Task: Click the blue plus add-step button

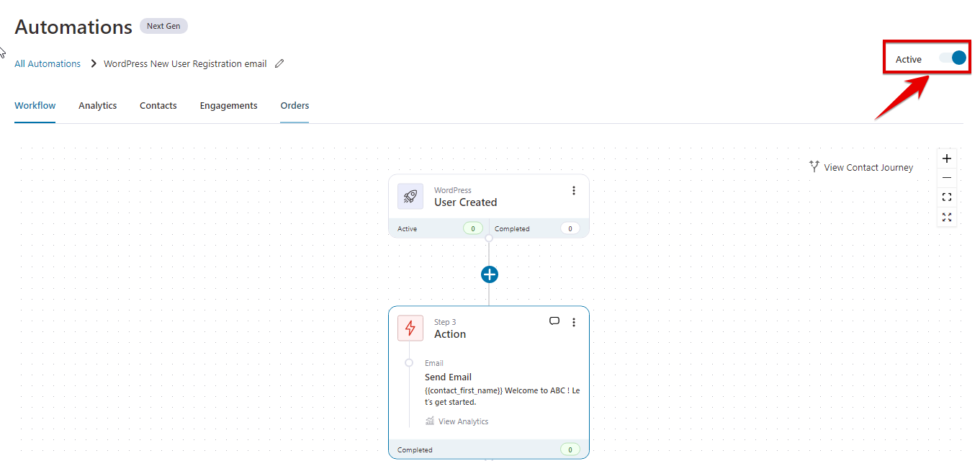Action: pyautogui.click(x=489, y=274)
